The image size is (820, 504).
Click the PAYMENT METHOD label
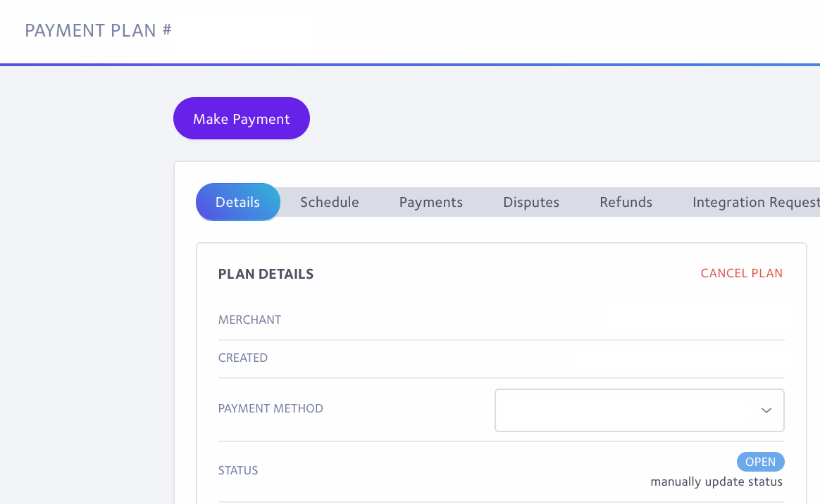point(271,408)
